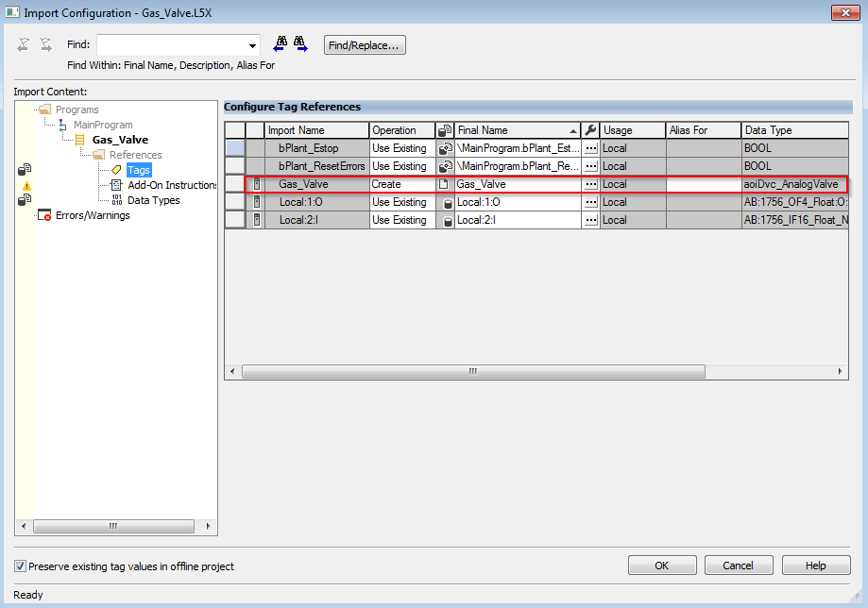Click the tag table scroll-right arrow

click(x=841, y=371)
